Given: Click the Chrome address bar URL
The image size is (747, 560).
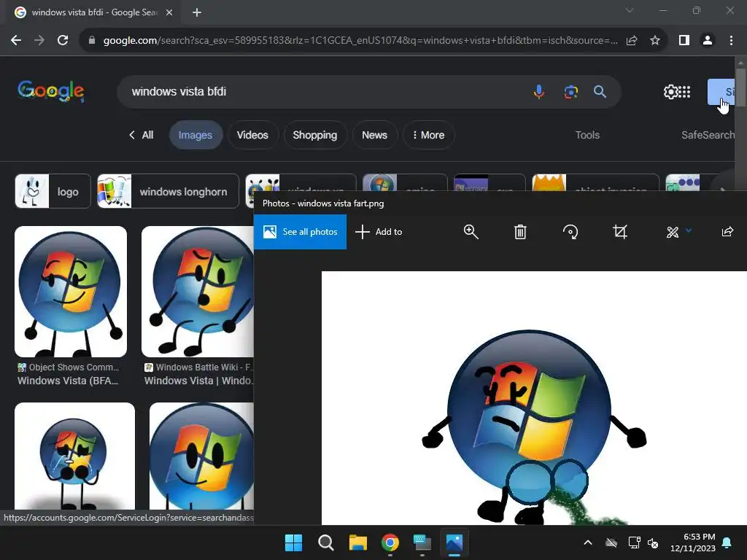Looking at the screenshot, I should click(x=360, y=41).
